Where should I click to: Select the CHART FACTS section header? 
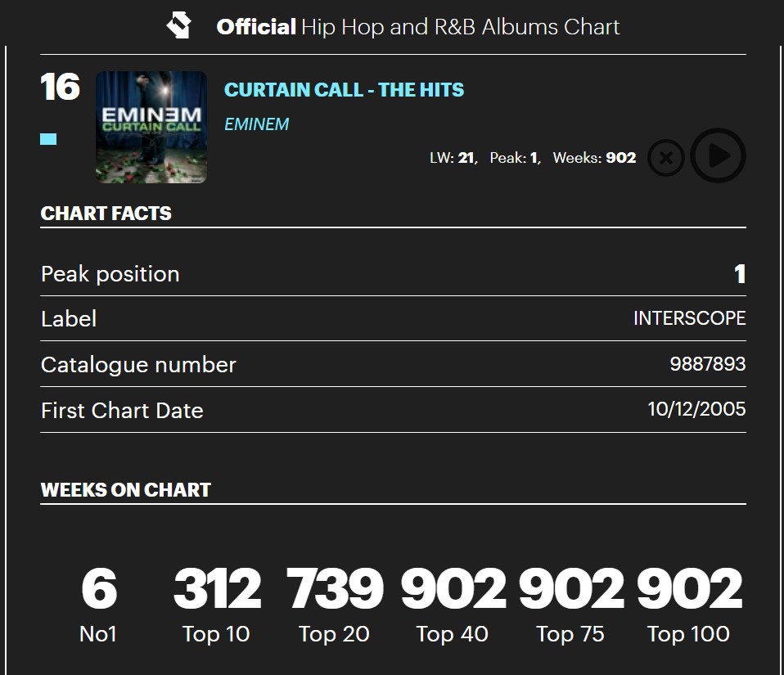click(x=106, y=213)
